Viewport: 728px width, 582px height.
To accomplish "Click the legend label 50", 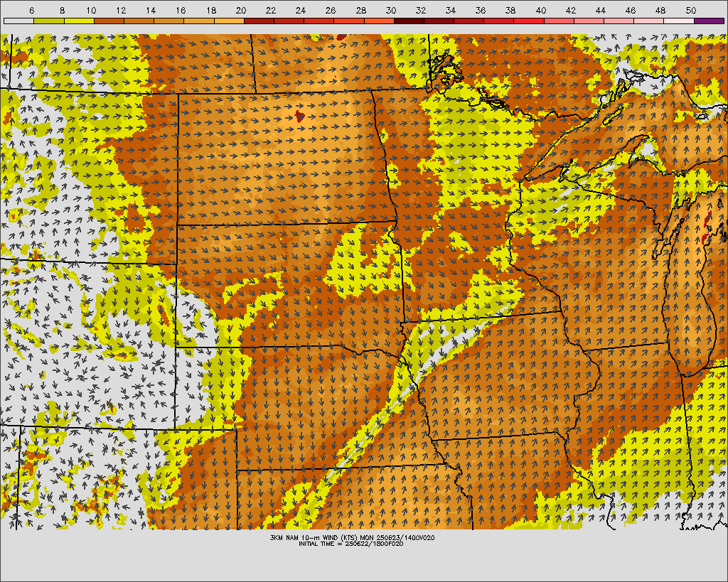I will pos(690,10).
